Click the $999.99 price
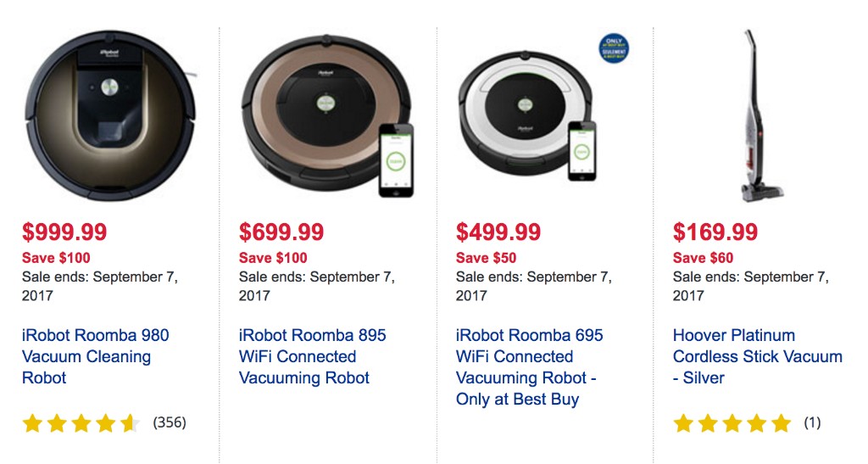Screen dimensions: 868x464 click(x=64, y=232)
